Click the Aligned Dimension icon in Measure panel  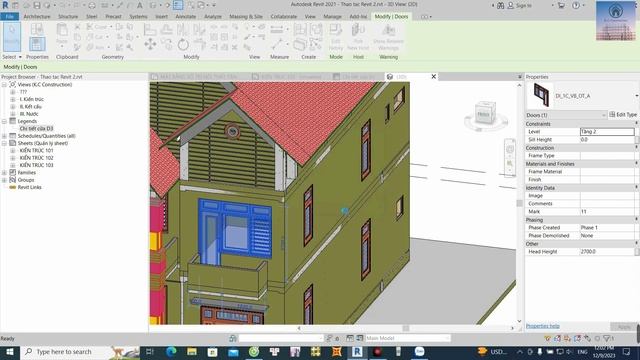[x=277, y=44]
